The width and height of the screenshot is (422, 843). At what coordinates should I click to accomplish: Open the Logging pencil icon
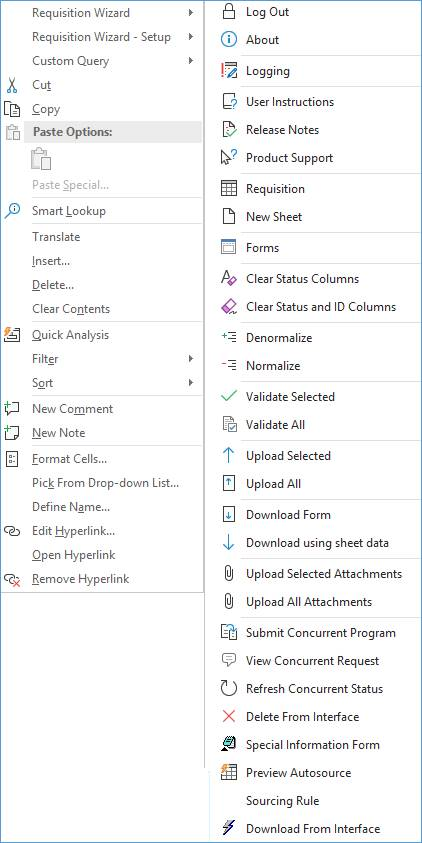[228, 71]
